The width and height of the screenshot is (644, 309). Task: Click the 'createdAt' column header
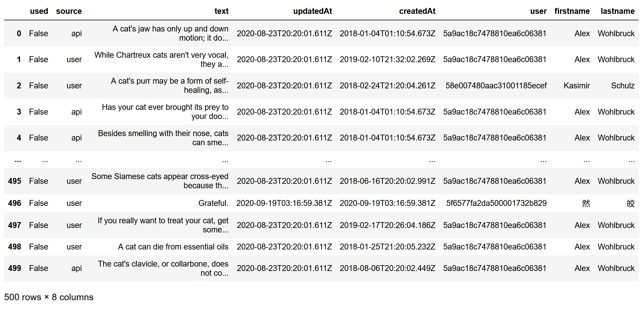(417, 11)
